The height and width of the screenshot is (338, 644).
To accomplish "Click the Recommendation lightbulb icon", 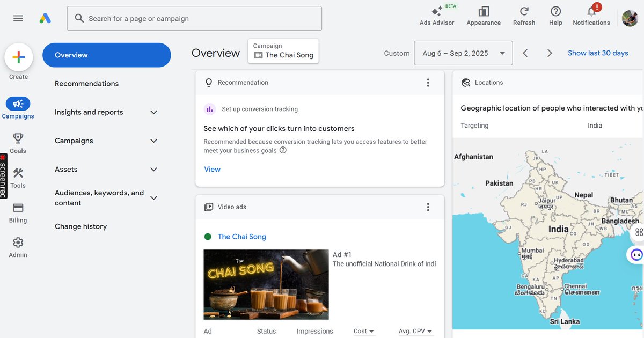I will click(209, 83).
